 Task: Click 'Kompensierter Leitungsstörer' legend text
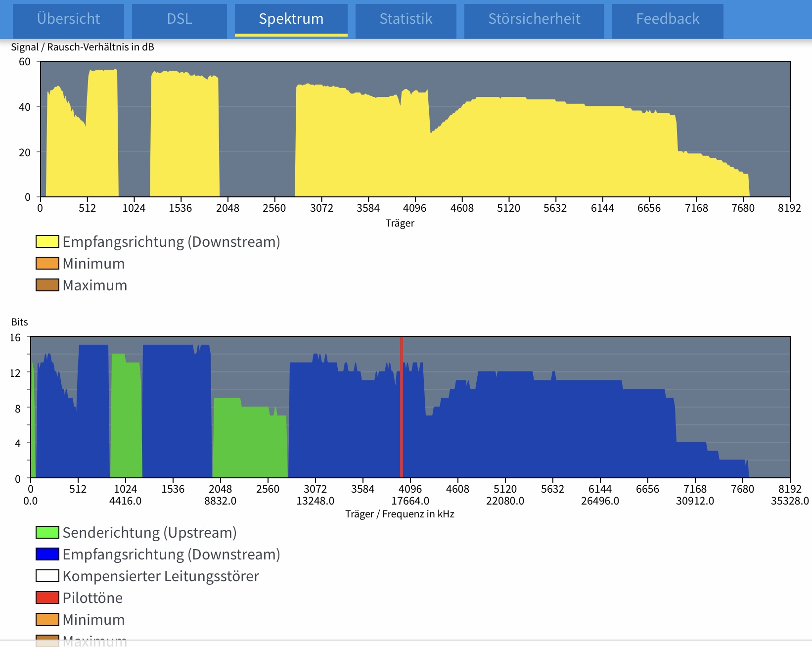(161, 576)
